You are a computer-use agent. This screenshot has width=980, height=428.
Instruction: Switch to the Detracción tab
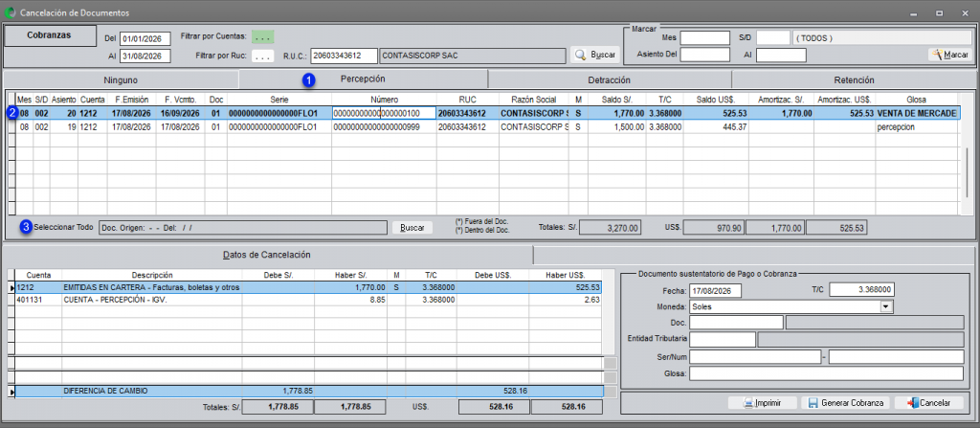pyautogui.click(x=609, y=80)
